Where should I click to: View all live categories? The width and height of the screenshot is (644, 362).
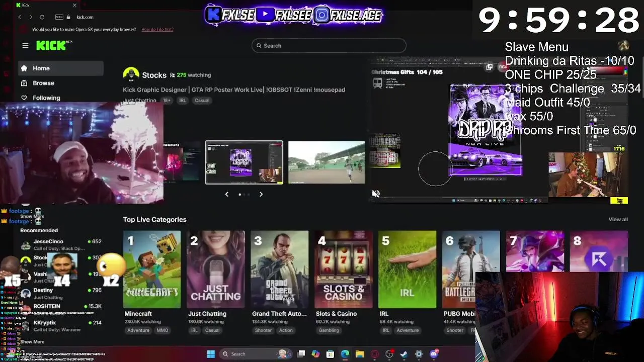[x=618, y=219]
